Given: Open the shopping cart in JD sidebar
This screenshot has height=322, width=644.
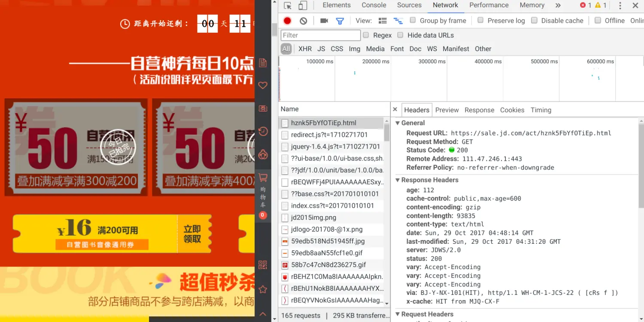Looking at the screenshot, I should coord(263,195).
